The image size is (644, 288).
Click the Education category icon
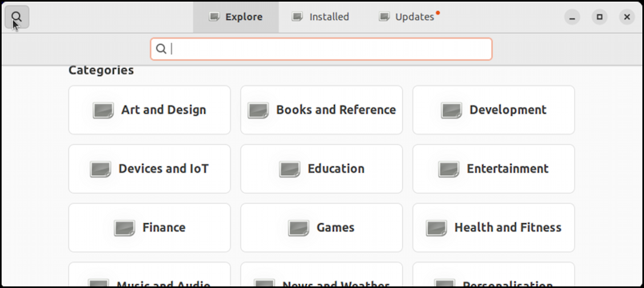tap(289, 169)
